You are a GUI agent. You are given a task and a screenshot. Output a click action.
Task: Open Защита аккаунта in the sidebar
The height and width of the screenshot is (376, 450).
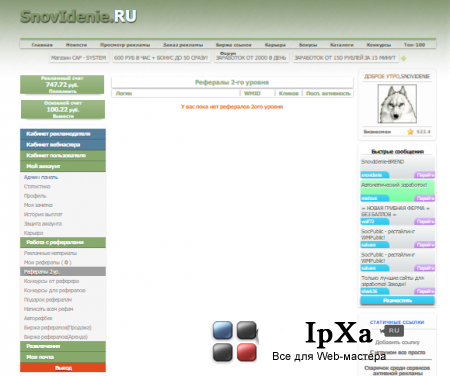[x=43, y=224]
